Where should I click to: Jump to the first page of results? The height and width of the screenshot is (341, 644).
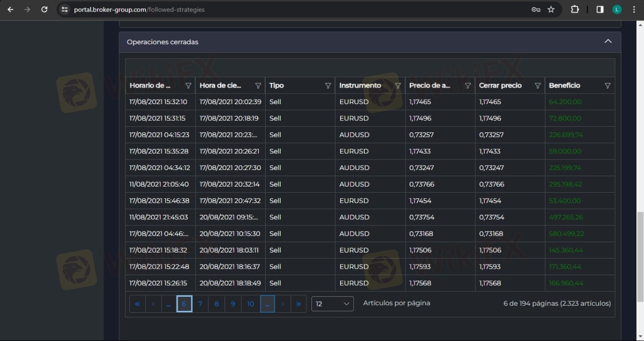pos(137,304)
